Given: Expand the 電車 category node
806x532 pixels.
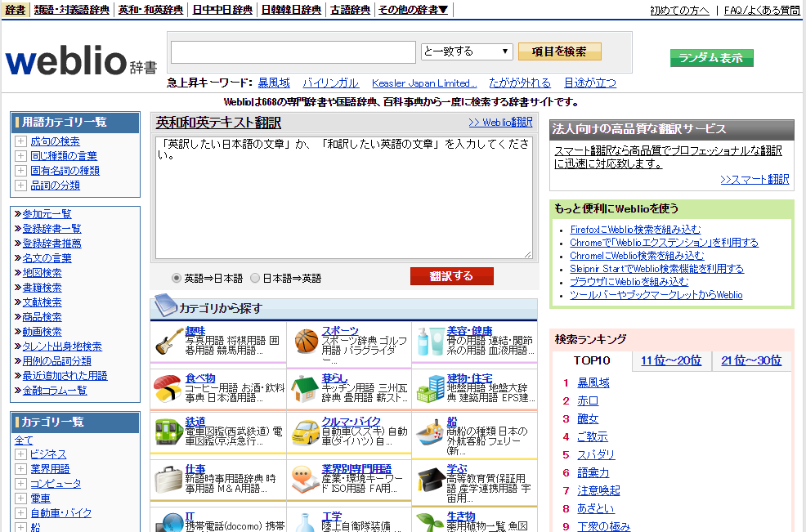Looking at the screenshot, I should (20, 498).
